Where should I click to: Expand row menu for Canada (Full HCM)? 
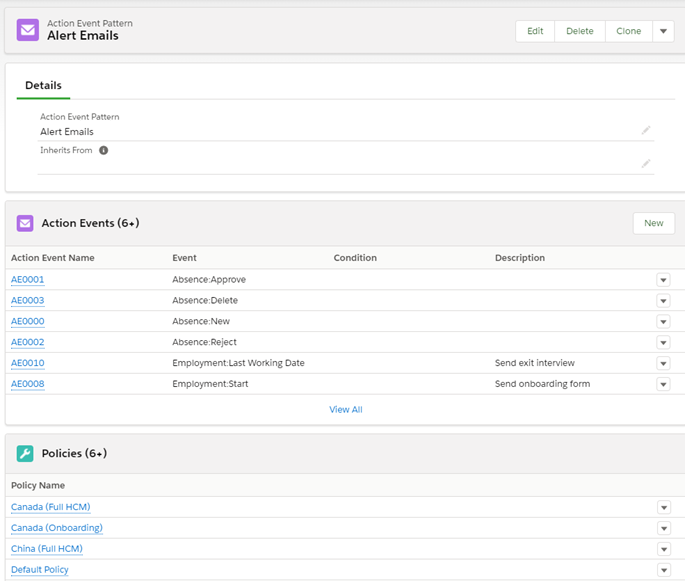click(663, 507)
